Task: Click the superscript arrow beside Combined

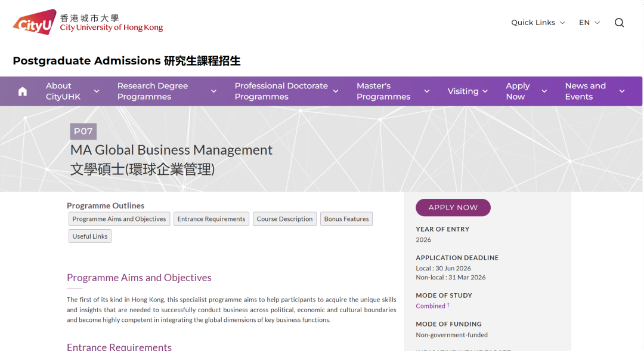Action: coord(447,303)
